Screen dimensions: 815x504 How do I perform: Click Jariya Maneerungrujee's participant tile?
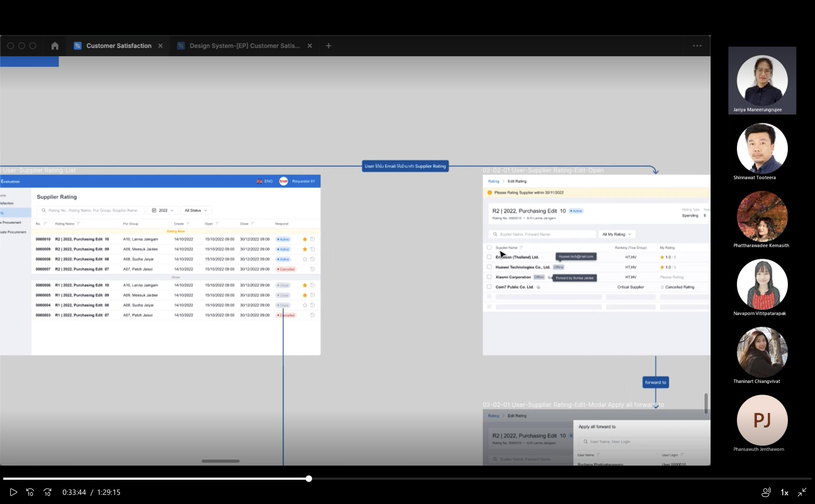[x=762, y=81]
